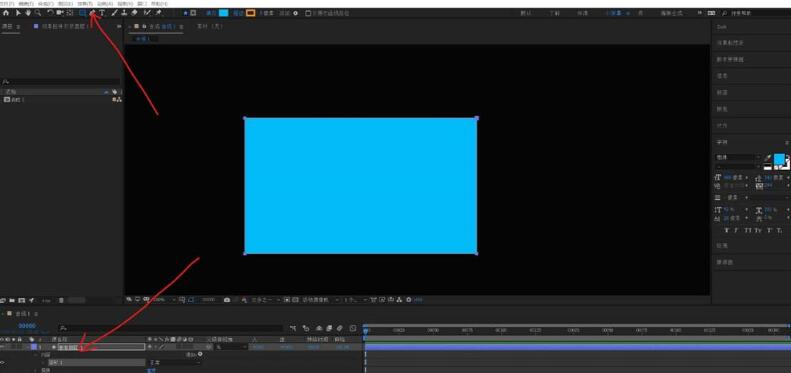The width and height of the screenshot is (791, 373).
Task: Click the Home icon in toolbar
Action: [x=6, y=13]
